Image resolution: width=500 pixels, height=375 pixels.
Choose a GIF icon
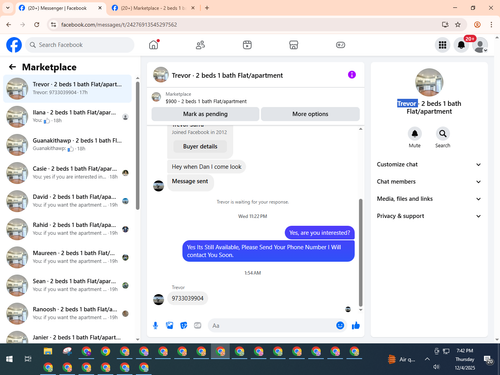point(198,325)
